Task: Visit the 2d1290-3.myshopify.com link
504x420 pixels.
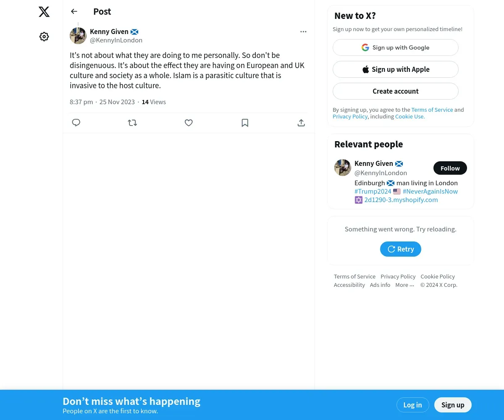Action: [x=401, y=199]
